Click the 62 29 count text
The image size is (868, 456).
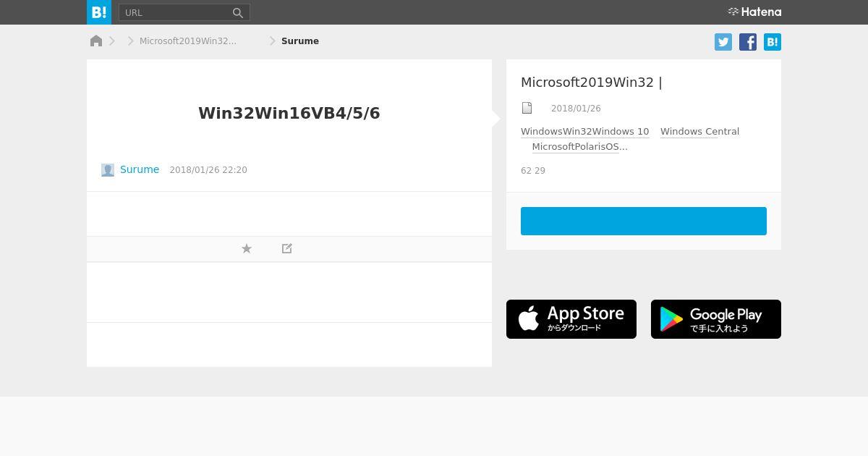coord(533,171)
